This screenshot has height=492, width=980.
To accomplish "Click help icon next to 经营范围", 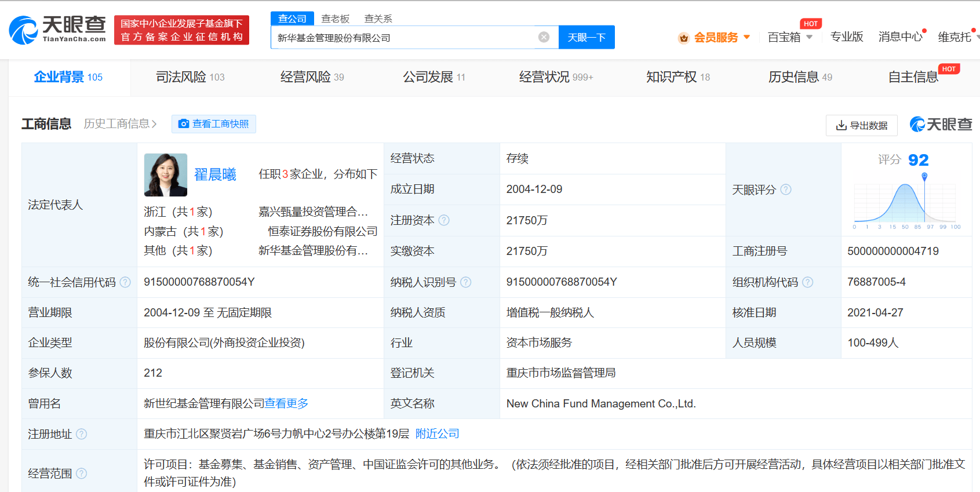I will [82, 473].
